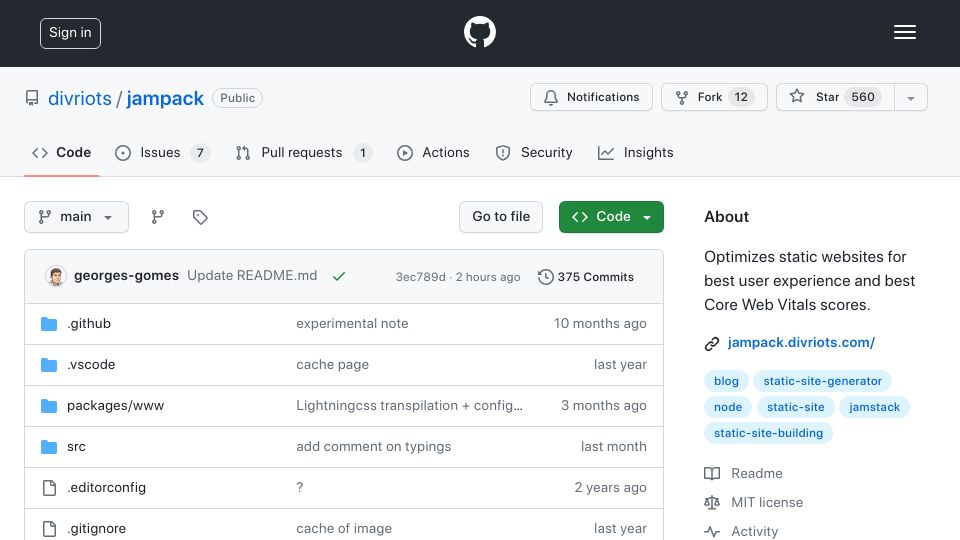The height and width of the screenshot is (540, 960).
Task: Open the .gitignore file
Action: click(97, 528)
